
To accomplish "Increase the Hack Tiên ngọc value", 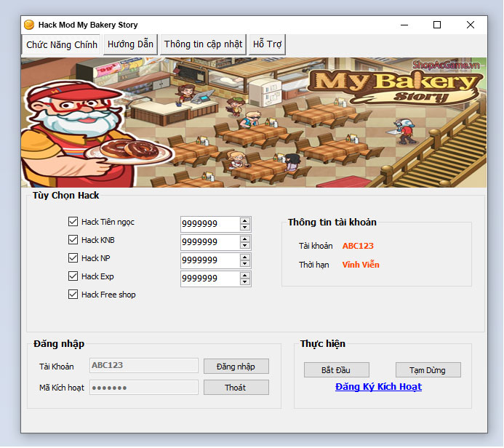I will coord(245,221).
